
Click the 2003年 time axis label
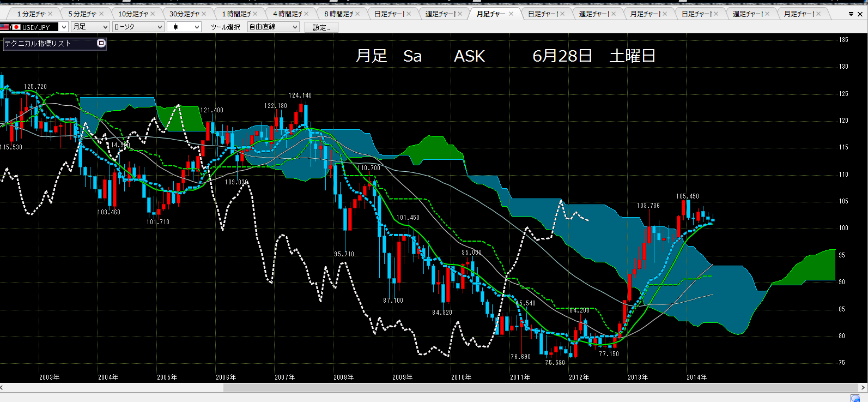(50, 377)
